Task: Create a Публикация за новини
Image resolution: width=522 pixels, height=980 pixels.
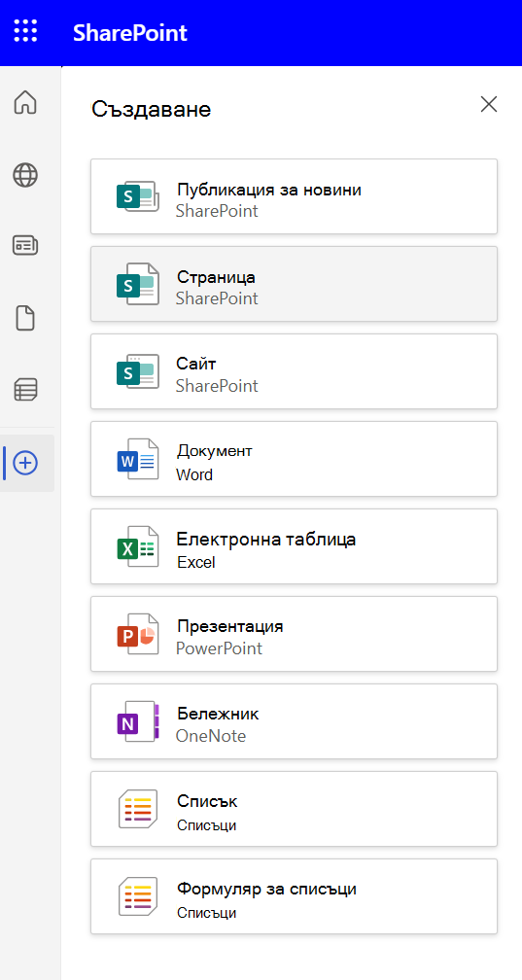Action: pyautogui.click(x=294, y=196)
